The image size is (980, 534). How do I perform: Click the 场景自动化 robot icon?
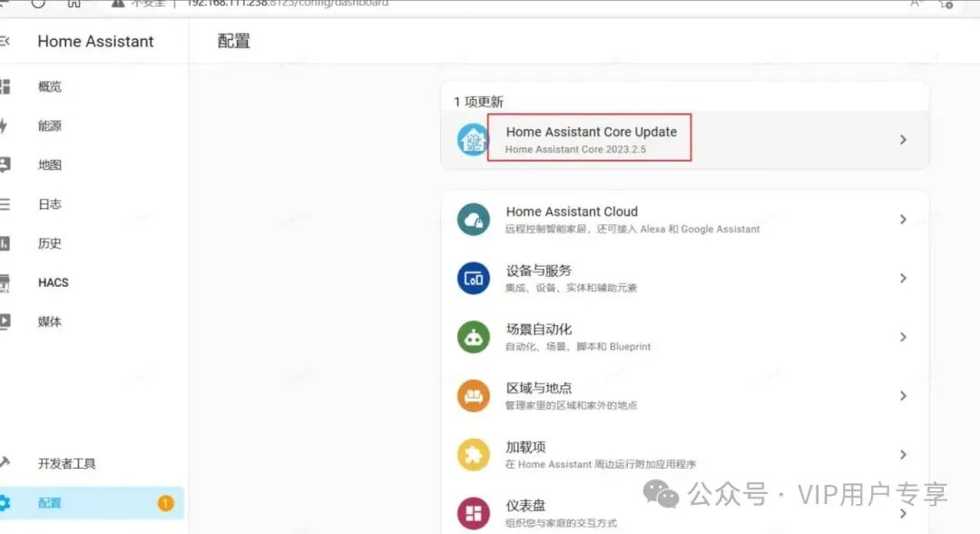pos(473,337)
